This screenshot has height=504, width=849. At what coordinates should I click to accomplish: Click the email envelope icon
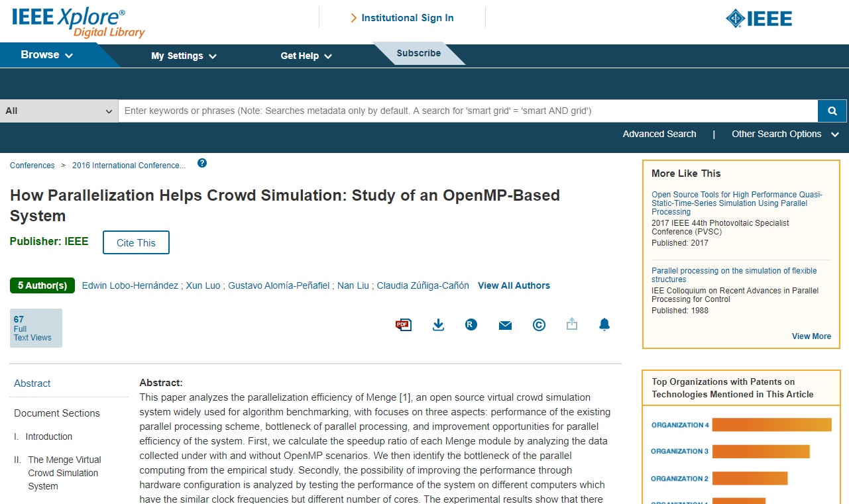(x=505, y=325)
